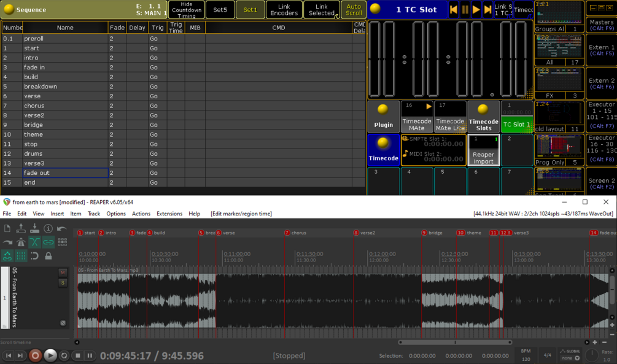617x364 pixels.
Task: Start recording with the red record button
Action: pos(35,356)
